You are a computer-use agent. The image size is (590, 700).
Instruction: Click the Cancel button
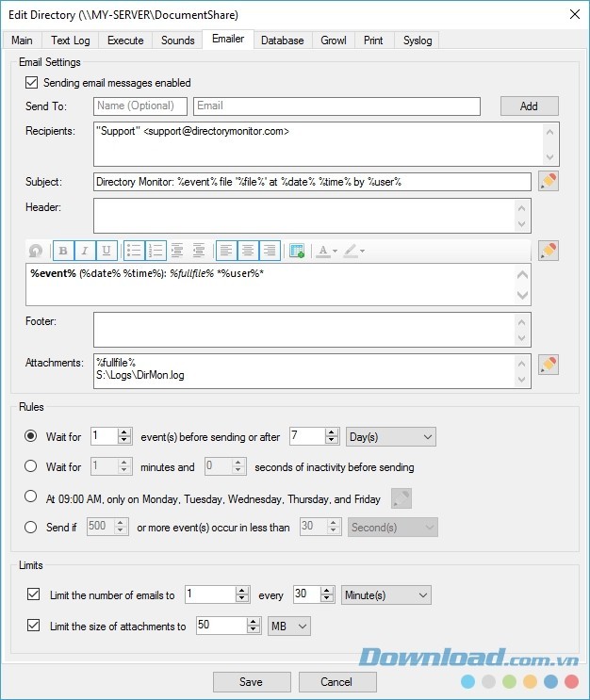[x=337, y=682]
